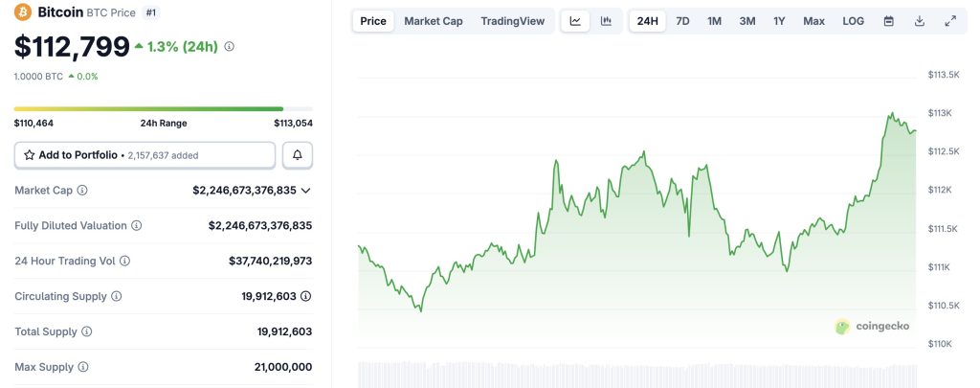Click Add to Portfolio button
Screen dimensions: 980x388
tap(145, 154)
